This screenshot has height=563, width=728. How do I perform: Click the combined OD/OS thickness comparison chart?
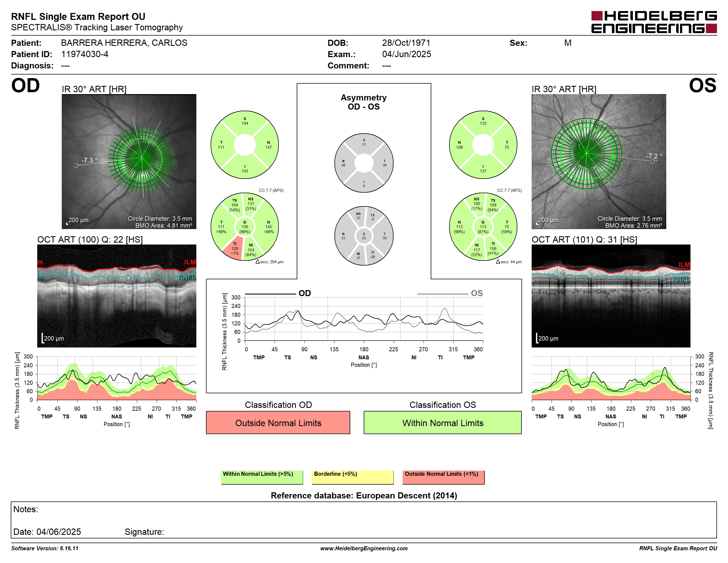click(x=364, y=319)
